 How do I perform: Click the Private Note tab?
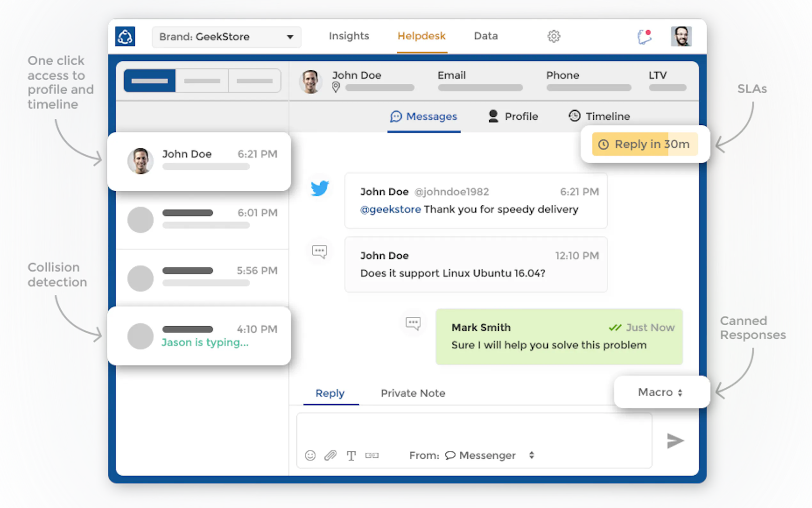point(413,393)
